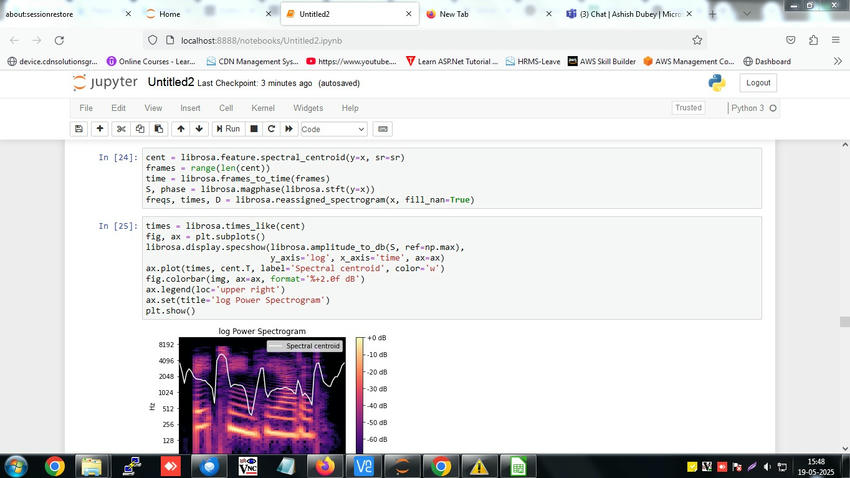The image size is (850, 478).
Task: Insert a cell below with plus icon
Action: point(100,129)
